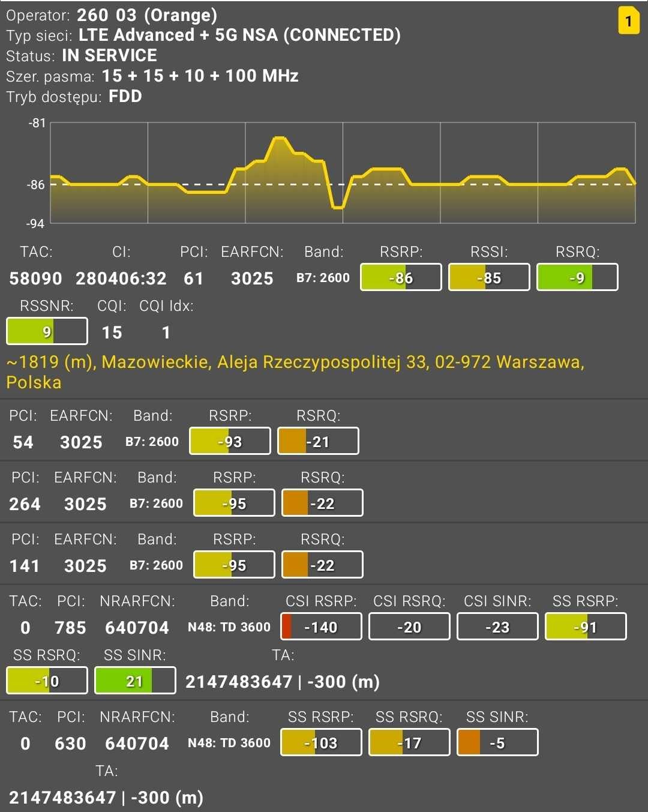This screenshot has height=812, width=648.
Task: Tap the CSI SINR -23 box
Action: [497, 627]
